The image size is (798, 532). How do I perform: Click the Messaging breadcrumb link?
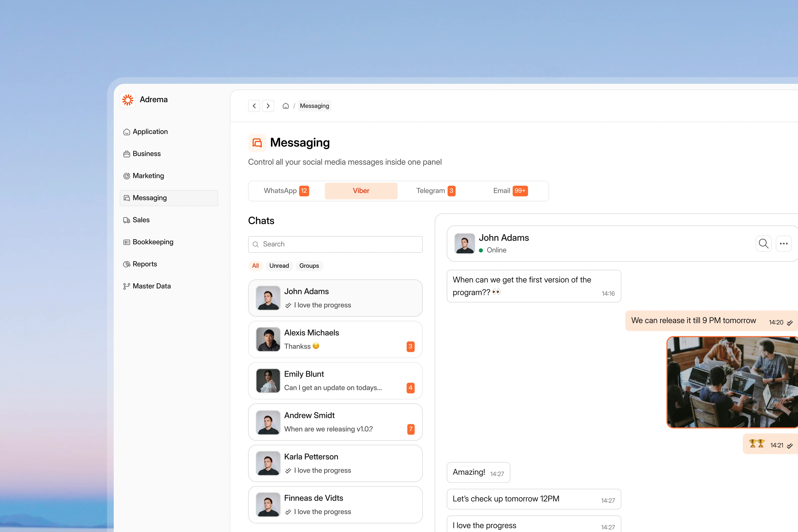(x=314, y=106)
